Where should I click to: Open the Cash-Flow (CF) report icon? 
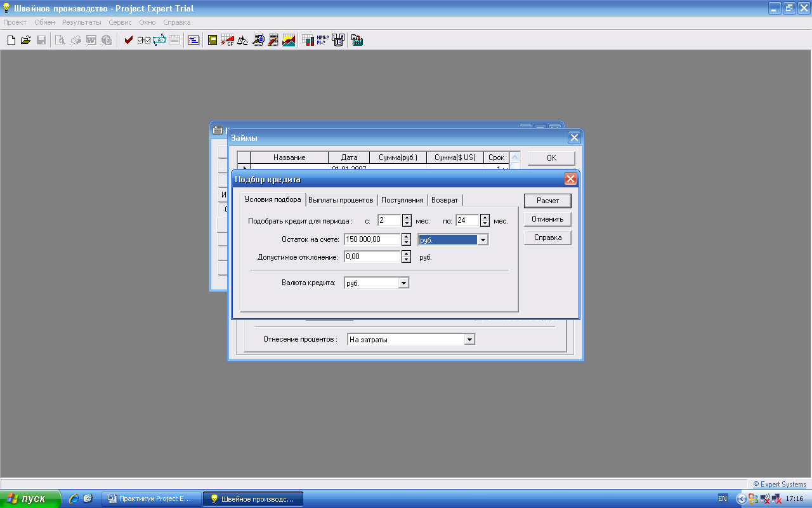[x=228, y=41]
